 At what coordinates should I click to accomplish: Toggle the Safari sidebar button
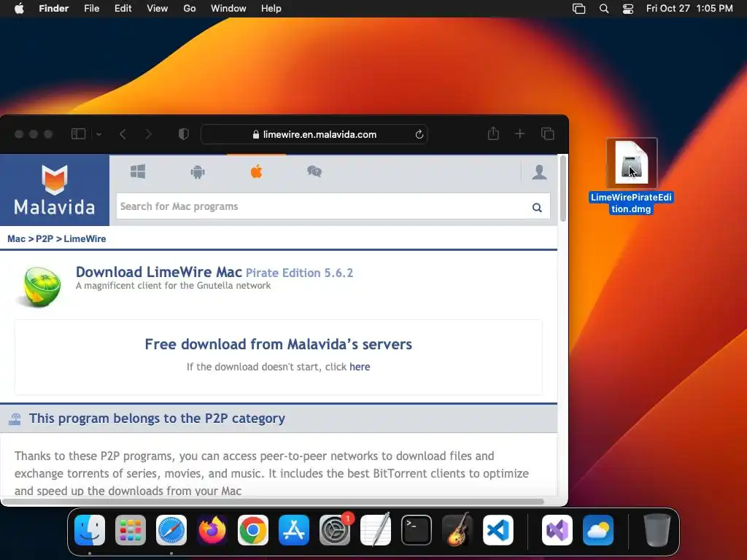[78, 134]
